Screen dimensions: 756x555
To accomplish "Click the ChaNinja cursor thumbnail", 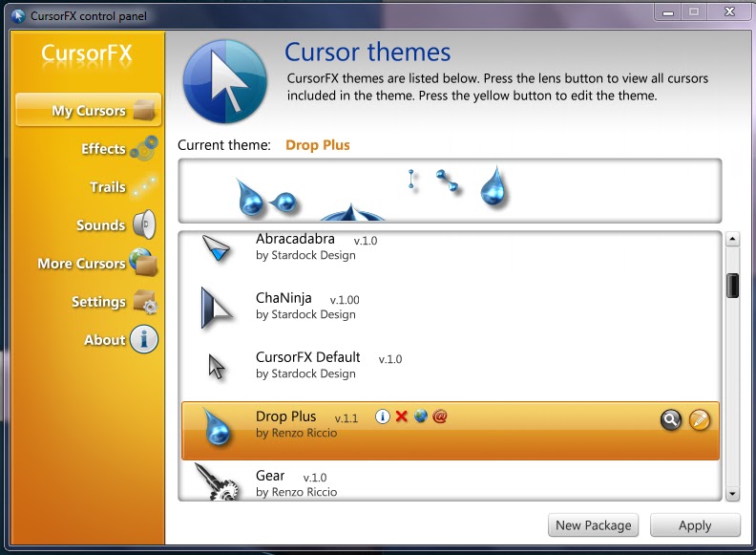I will point(216,309).
